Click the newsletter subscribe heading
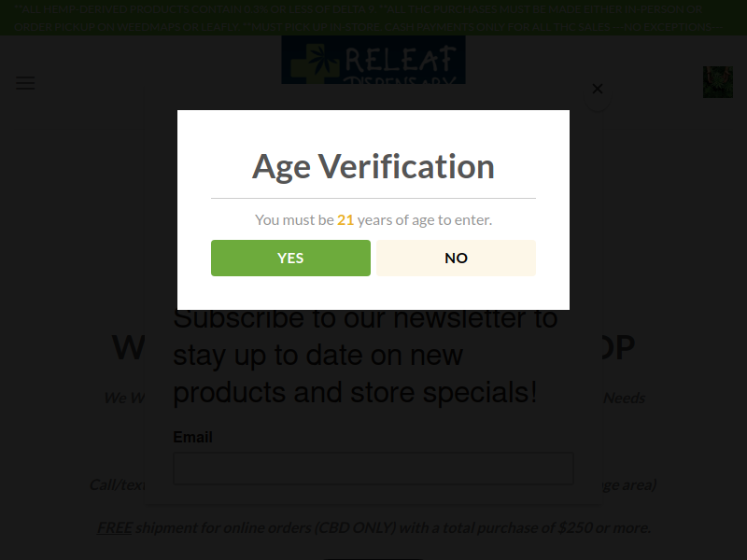The image size is (747, 560). point(364,355)
